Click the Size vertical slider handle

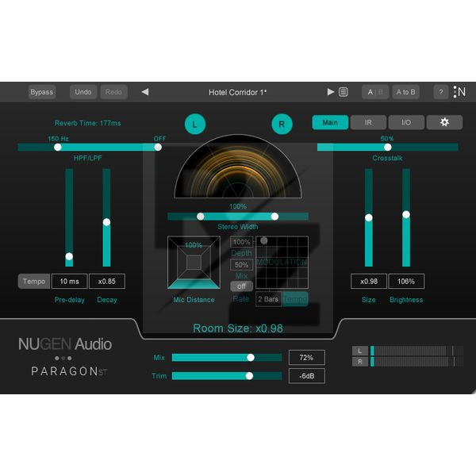point(369,217)
